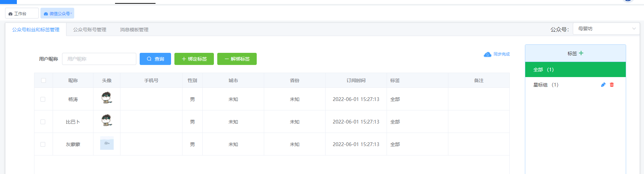Open the 工作台 tab
Screen dimensions: 644x174
pyautogui.click(x=22, y=13)
